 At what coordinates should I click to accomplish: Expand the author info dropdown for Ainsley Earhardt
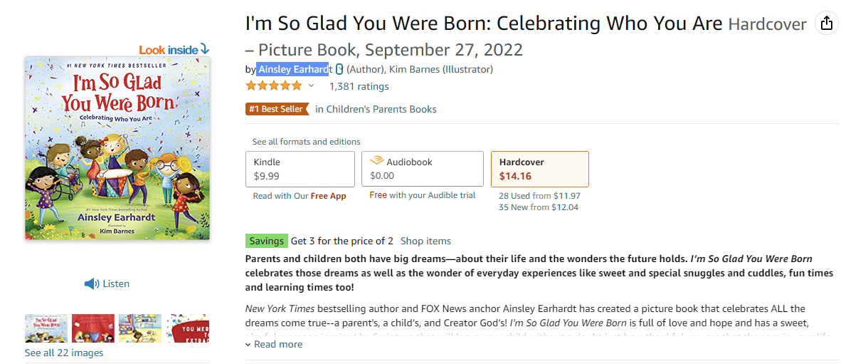tap(339, 69)
